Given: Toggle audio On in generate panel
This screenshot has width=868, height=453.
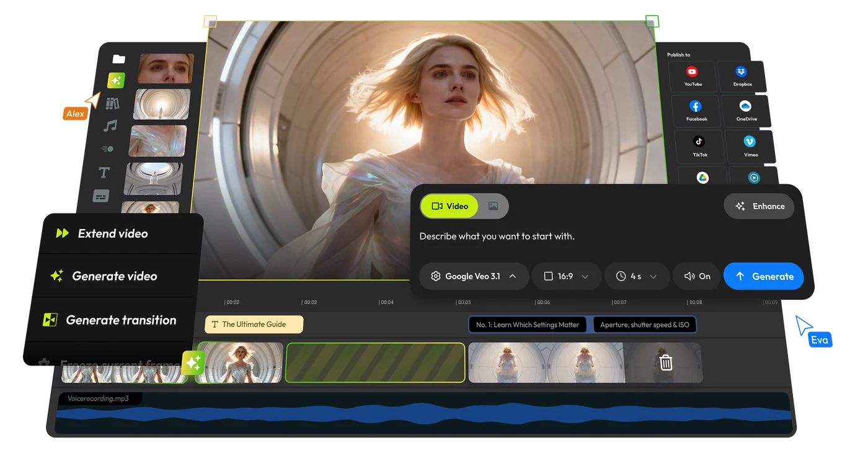Looking at the screenshot, I should coord(697,276).
